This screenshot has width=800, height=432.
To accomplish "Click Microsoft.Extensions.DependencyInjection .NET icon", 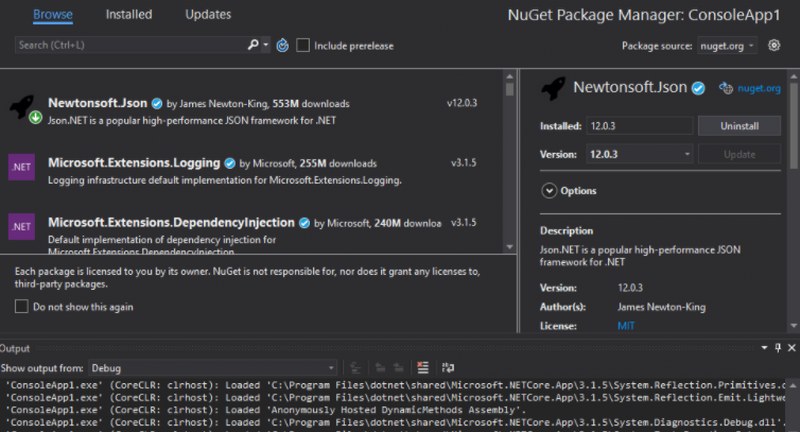I will 21,226.
